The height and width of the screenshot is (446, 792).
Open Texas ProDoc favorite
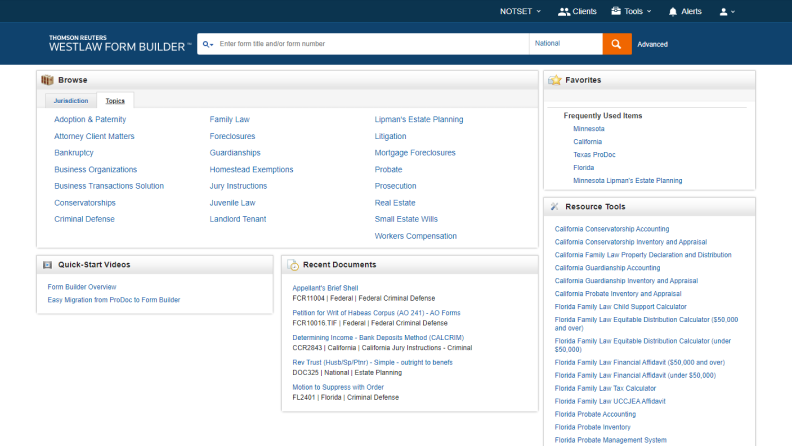[598, 155]
